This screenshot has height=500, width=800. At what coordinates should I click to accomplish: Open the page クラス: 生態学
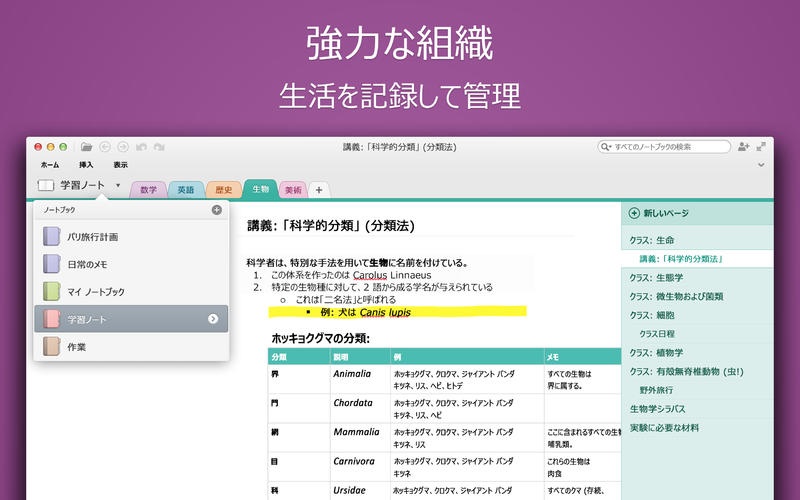(x=697, y=278)
